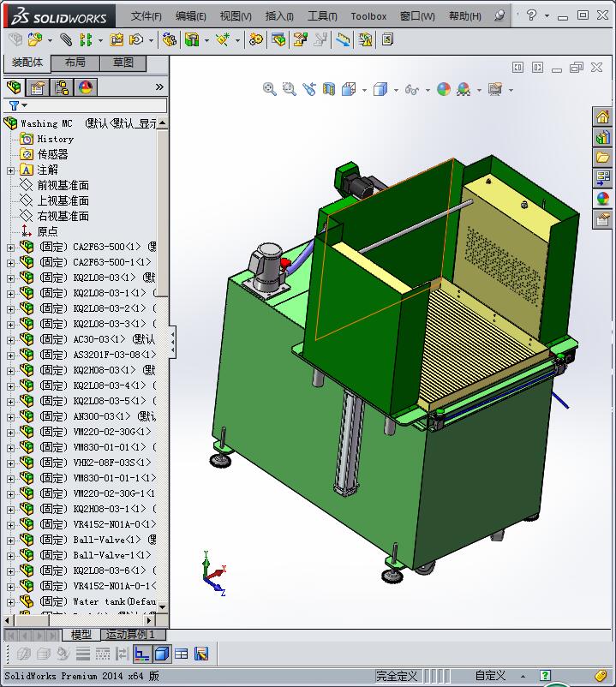Image resolution: width=616 pixels, height=687 pixels.
Task: Open the Design Library task pane
Action: point(602,137)
